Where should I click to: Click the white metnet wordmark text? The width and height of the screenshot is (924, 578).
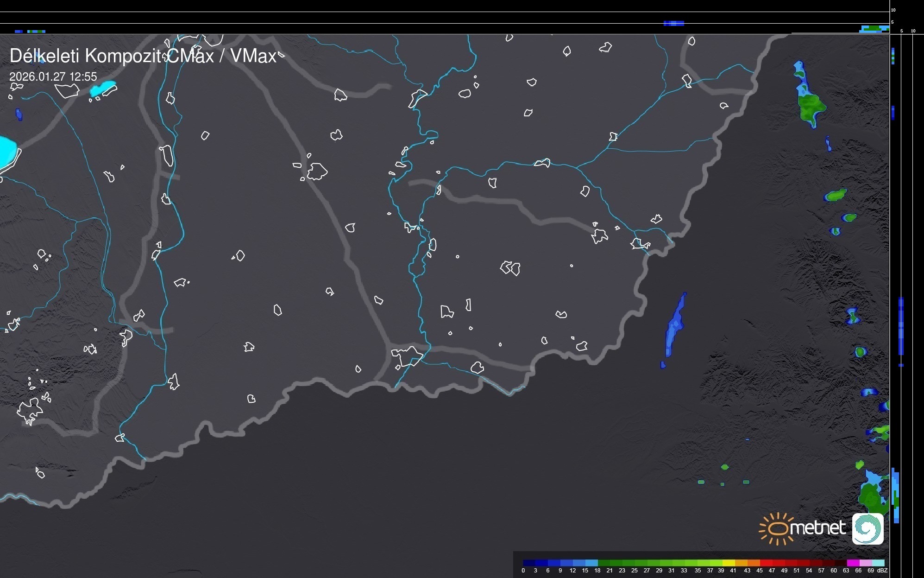(x=818, y=528)
